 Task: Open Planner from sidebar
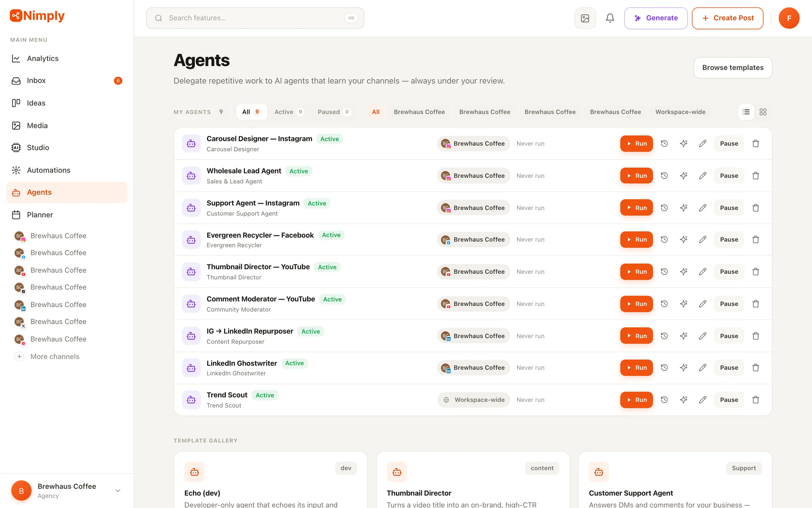click(x=67, y=215)
